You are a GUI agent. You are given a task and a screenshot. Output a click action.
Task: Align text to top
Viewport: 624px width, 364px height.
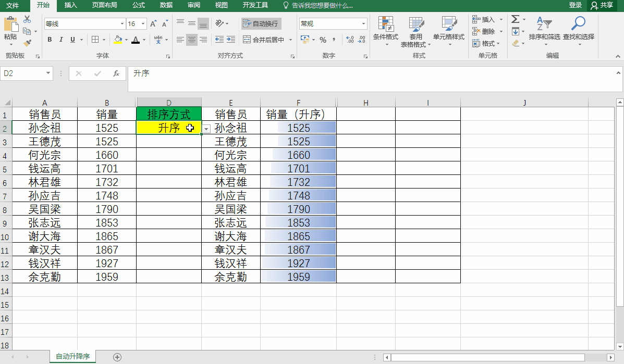(180, 23)
